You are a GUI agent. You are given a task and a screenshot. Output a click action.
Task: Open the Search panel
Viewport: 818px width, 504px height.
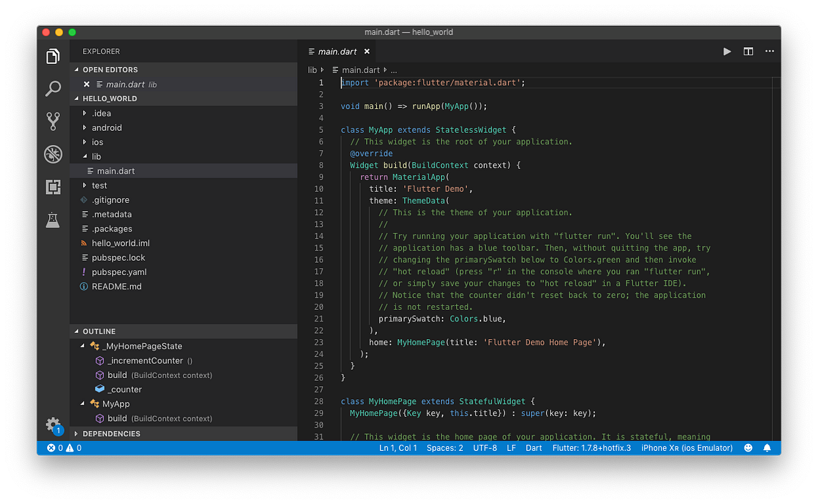tap(53, 89)
